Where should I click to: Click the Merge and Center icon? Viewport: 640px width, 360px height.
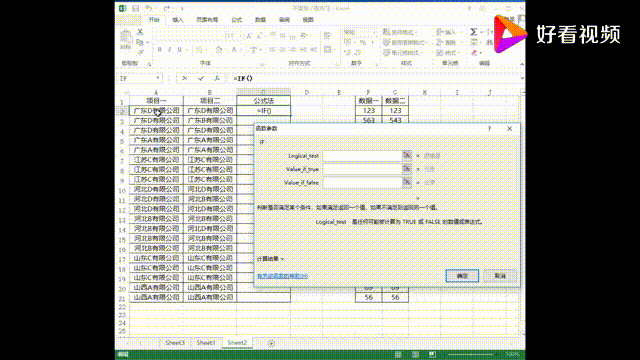pyautogui.click(x=327, y=50)
